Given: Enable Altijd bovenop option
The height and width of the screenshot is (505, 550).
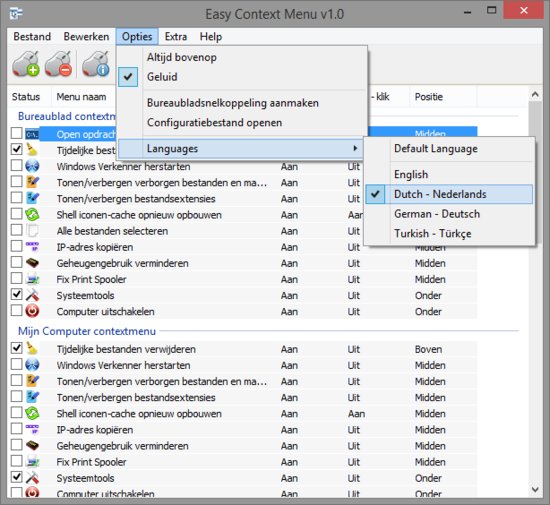Looking at the screenshot, I should tap(242, 57).
